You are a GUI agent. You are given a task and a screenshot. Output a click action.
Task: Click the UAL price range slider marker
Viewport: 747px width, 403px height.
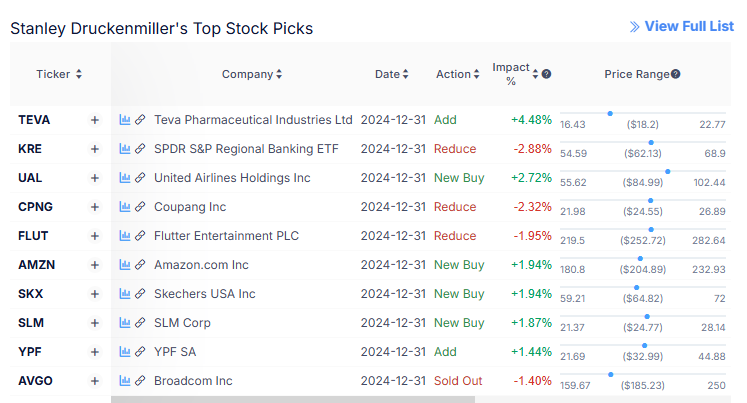click(667, 171)
